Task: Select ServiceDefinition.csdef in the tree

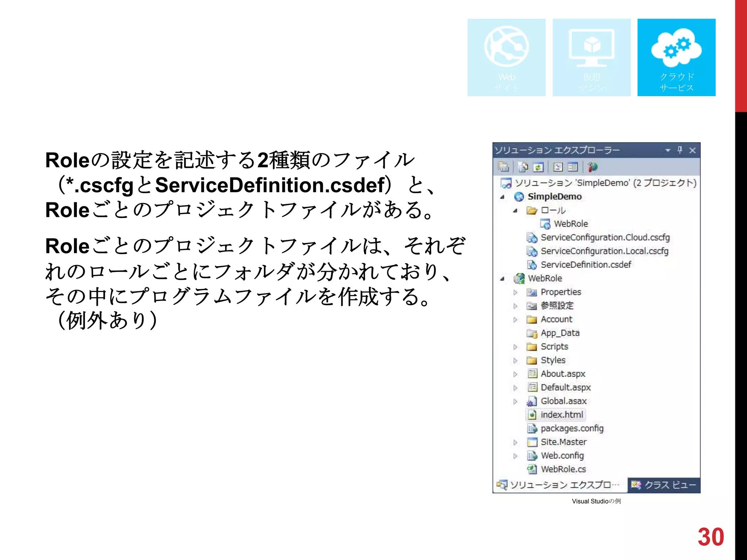Action: point(586,265)
